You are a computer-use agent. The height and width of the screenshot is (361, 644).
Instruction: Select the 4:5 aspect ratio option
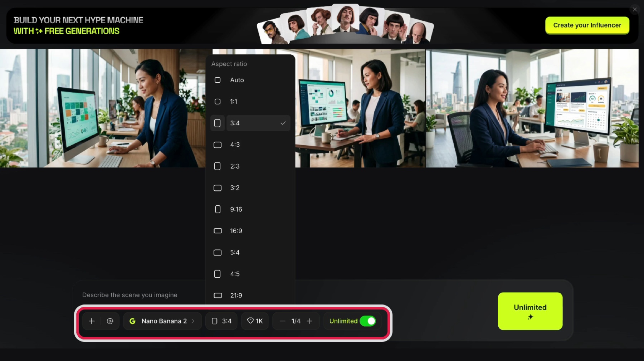(250, 274)
